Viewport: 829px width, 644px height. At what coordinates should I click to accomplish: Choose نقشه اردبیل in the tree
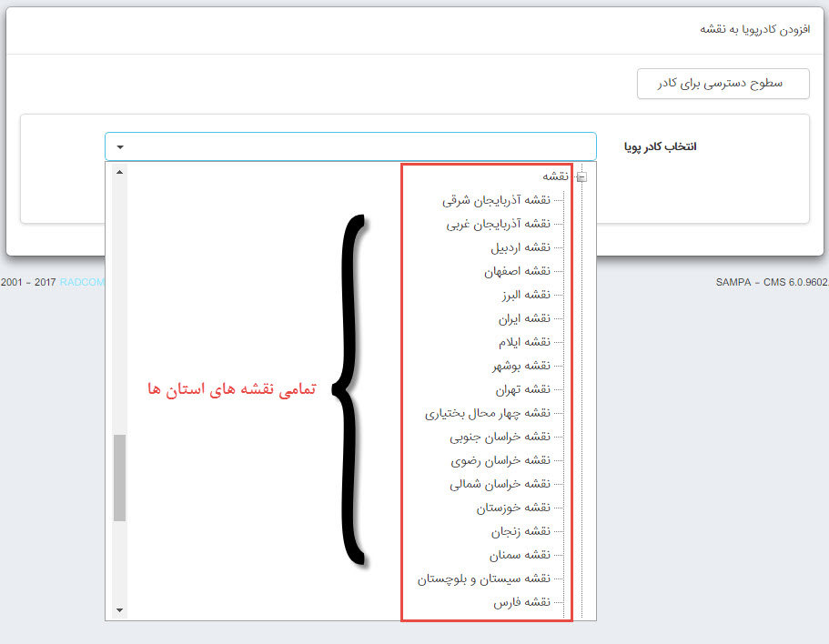(x=519, y=247)
